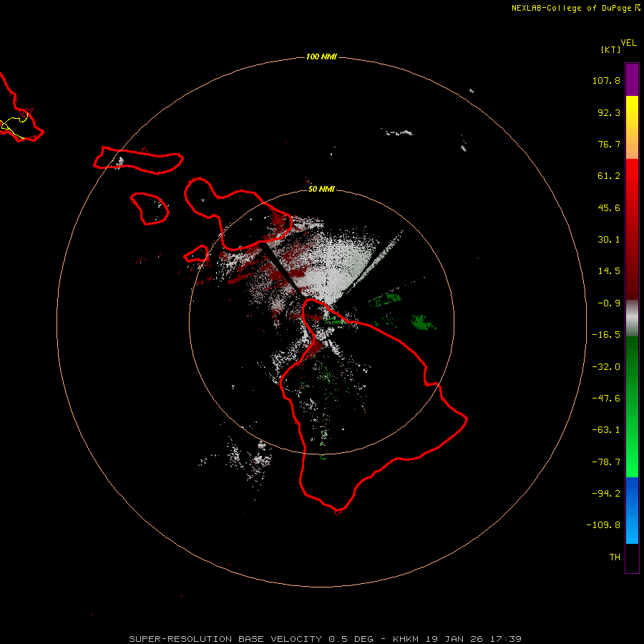Click the purple segment of velocity color bar

point(632,79)
